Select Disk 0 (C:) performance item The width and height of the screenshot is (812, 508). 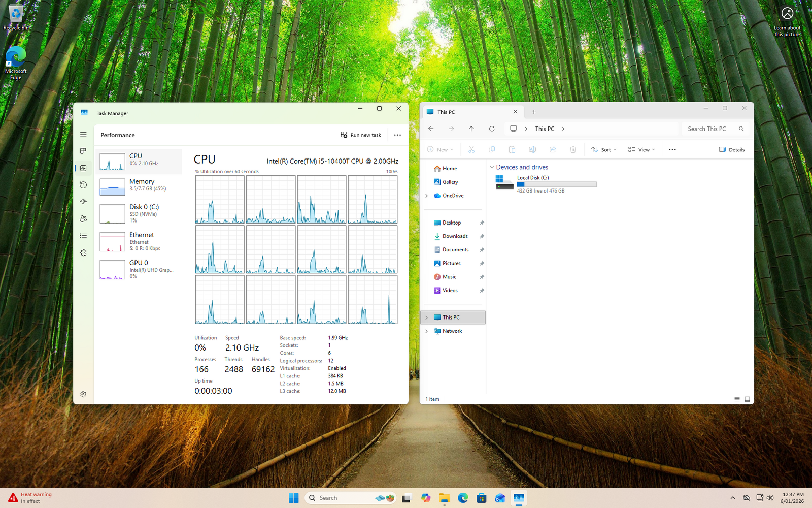point(139,213)
